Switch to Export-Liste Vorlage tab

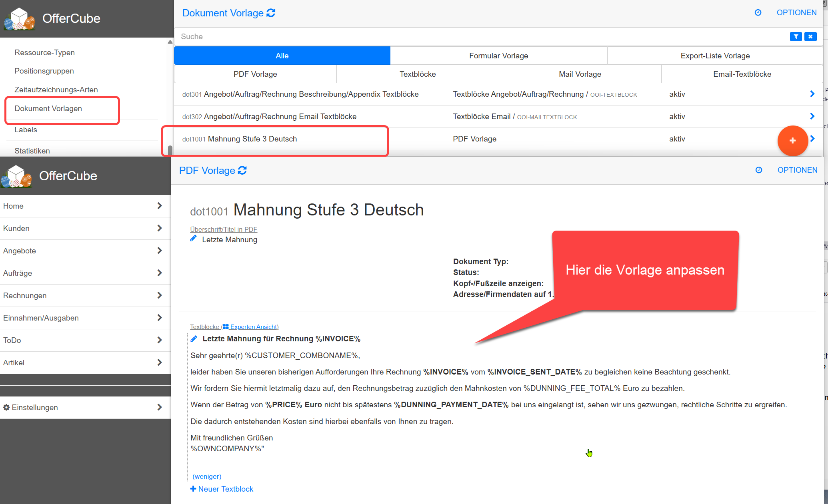pos(715,56)
